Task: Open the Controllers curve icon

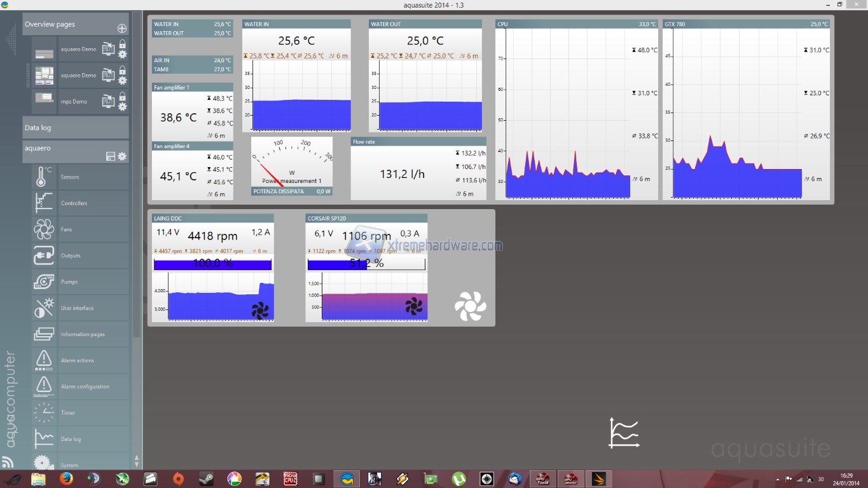Action: [44, 203]
